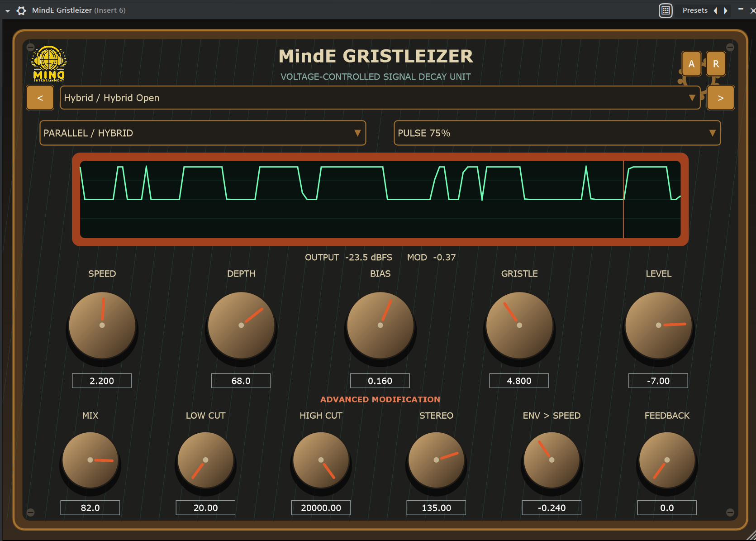Click the MIX knob

[90, 460]
